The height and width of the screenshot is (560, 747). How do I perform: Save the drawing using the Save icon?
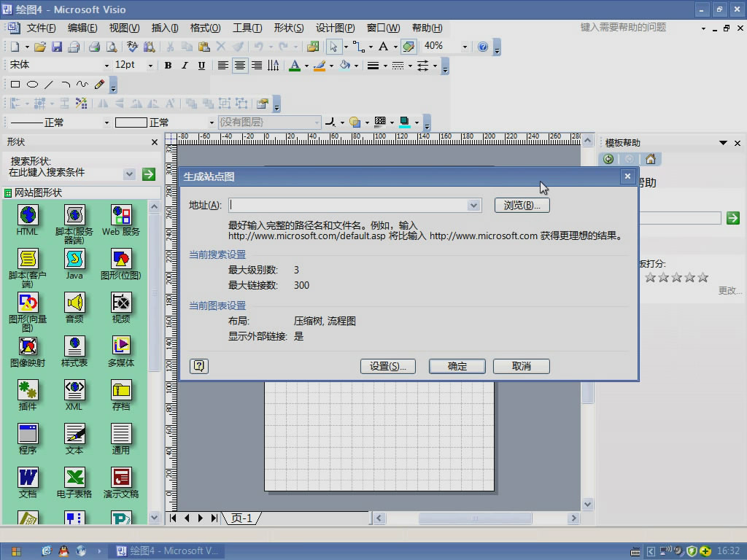tap(57, 47)
